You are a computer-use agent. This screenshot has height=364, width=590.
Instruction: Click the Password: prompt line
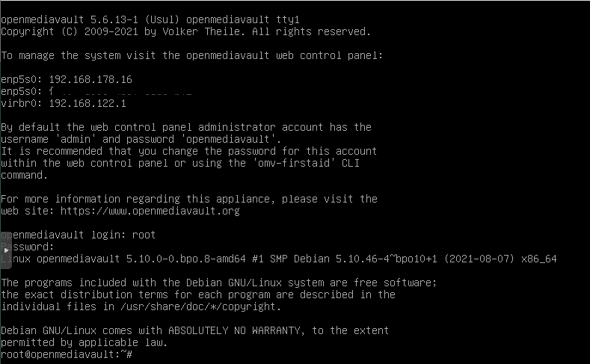27,247
